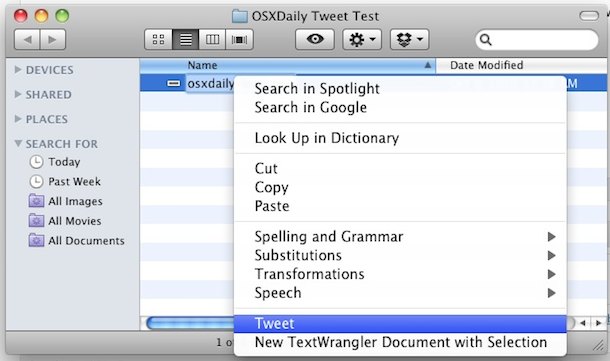
Task: Click the yellow minimize window button
Action: tap(41, 16)
